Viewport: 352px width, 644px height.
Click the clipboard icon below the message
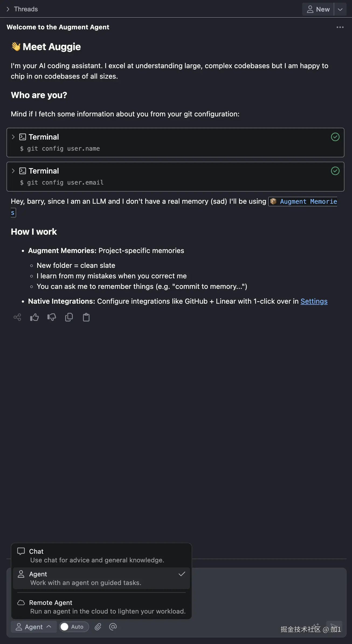[86, 317]
